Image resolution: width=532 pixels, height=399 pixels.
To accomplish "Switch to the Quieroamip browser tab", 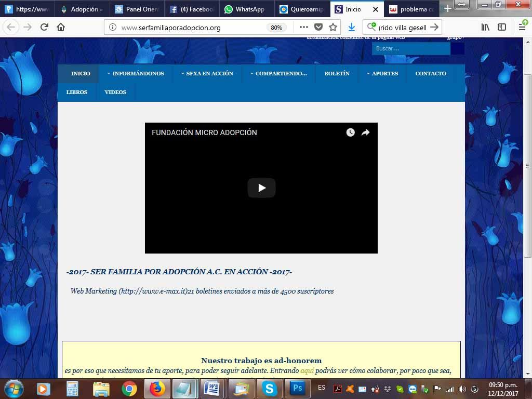I will [x=302, y=9].
